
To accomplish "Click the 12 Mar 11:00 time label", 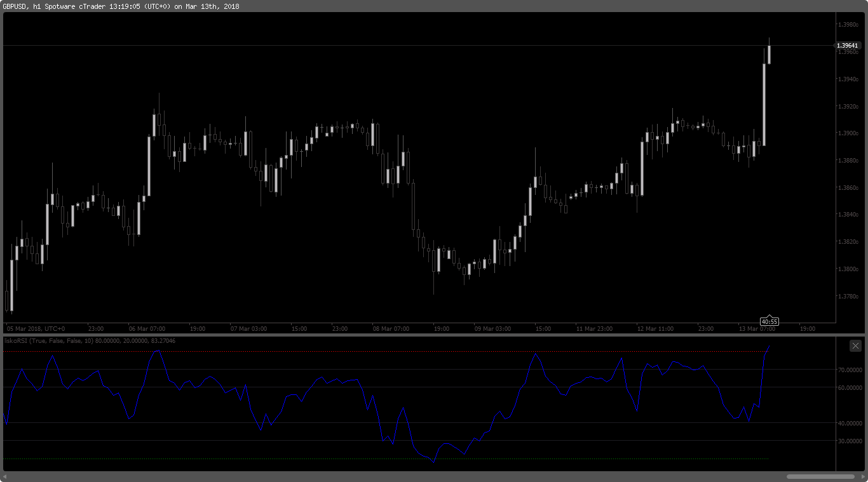I will point(655,329).
